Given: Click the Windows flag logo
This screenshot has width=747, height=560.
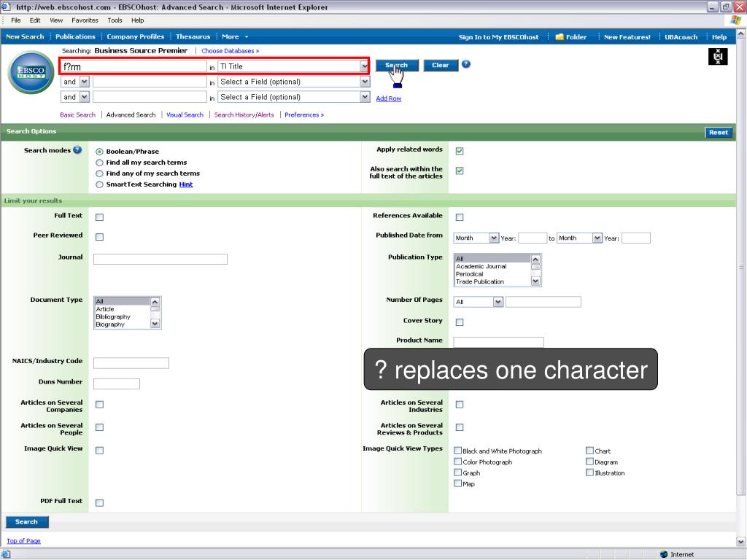Looking at the screenshot, I should tap(735, 20).
